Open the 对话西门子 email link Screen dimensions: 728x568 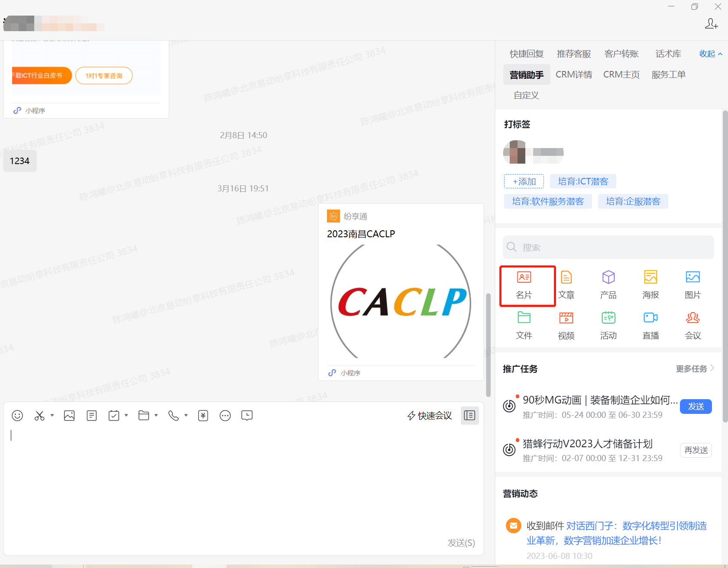[617, 533]
